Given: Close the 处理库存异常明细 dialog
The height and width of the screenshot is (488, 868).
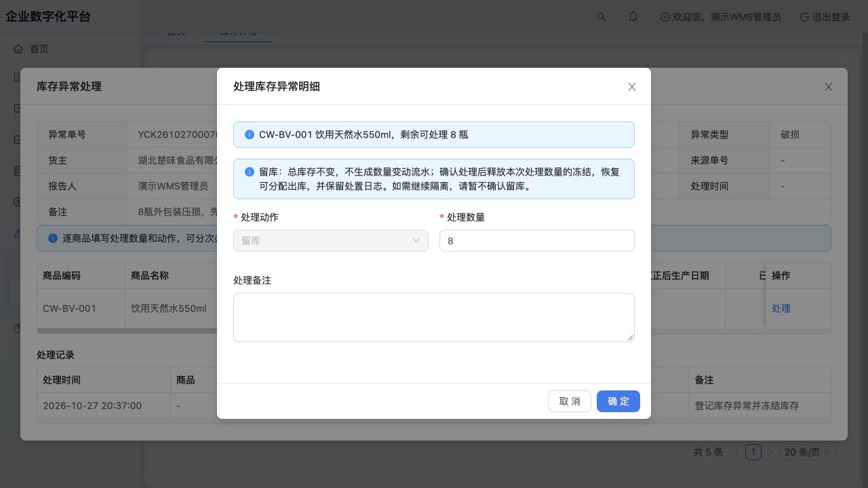Looking at the screenshot, I should point(632,87).
